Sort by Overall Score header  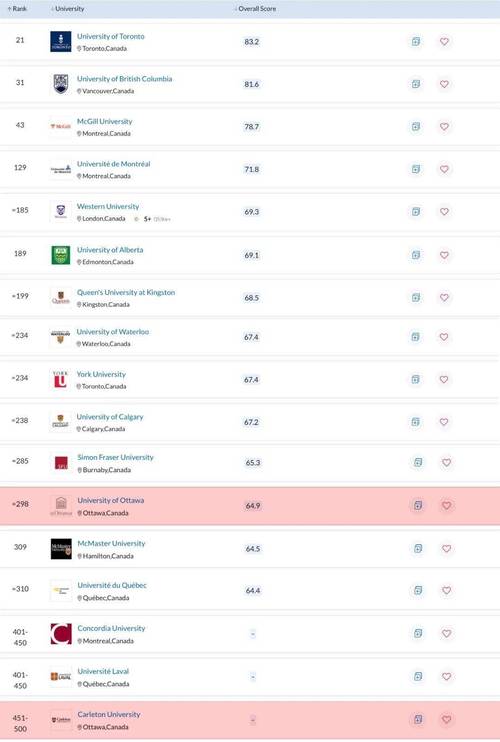(x=255, y=9)
